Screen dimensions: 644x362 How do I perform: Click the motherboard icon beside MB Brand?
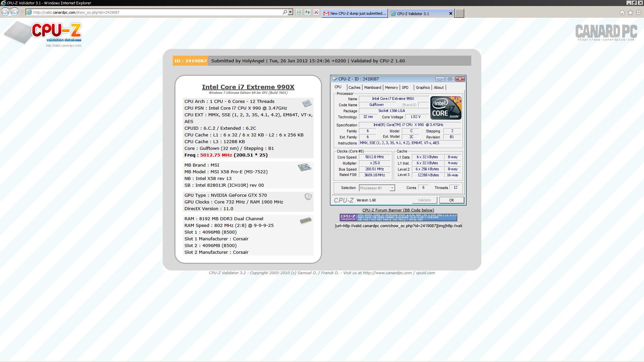click(305, 167)
